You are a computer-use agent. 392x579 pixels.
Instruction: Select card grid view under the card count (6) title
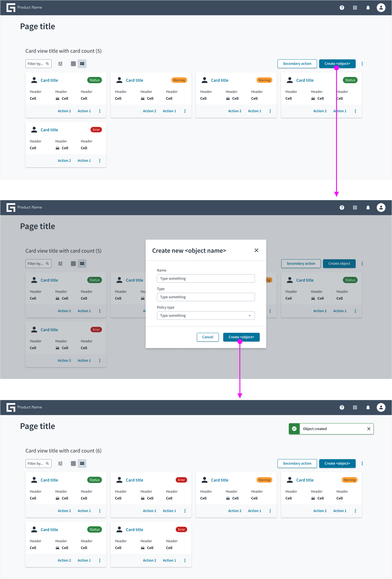pos(82,463)
